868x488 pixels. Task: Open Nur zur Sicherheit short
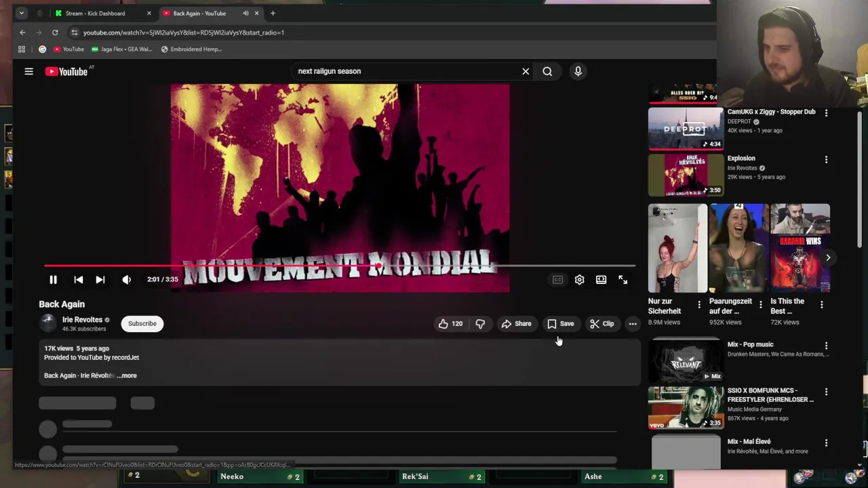677,248
